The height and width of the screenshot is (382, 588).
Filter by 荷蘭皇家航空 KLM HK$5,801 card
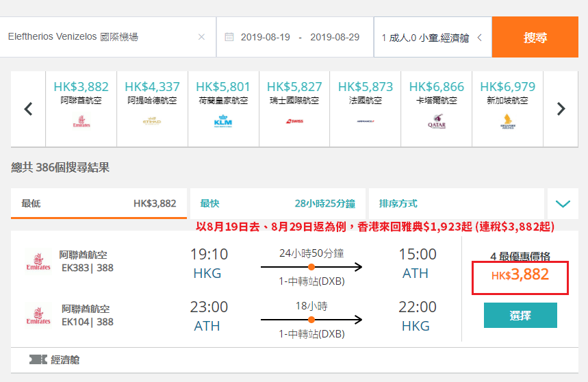[x=223, y=109]
